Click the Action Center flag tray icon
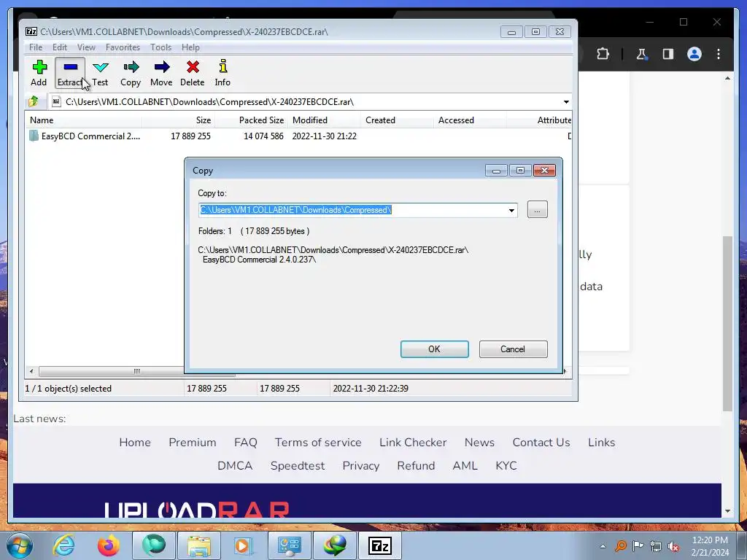Image resolution: width=747 pixels, height=560 pixels. coord(638,546)
